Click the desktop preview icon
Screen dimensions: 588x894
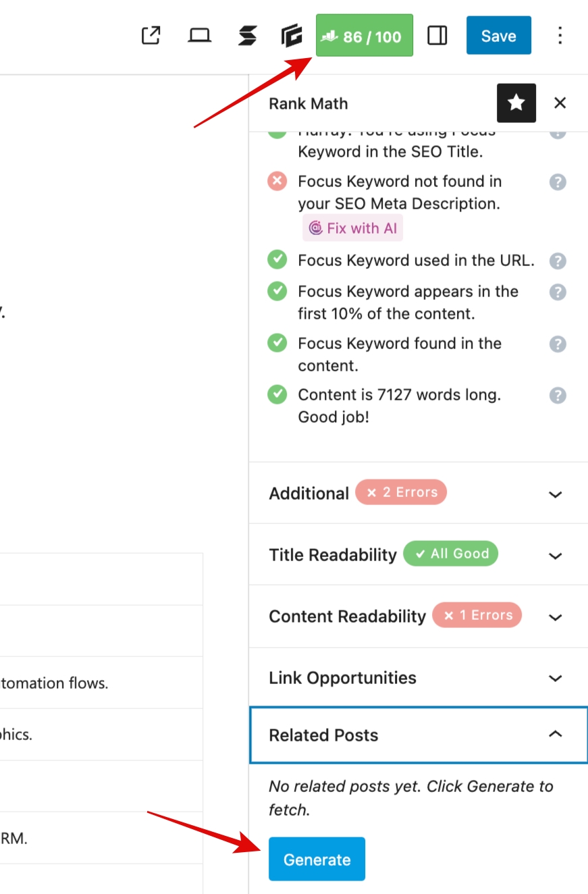(x=201, y=35)
